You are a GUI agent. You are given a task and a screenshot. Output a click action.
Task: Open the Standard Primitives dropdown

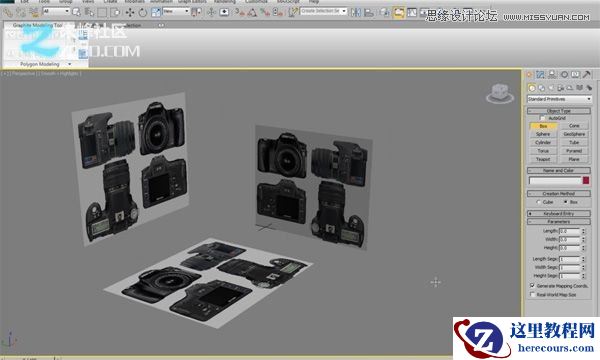click(559, 99)
